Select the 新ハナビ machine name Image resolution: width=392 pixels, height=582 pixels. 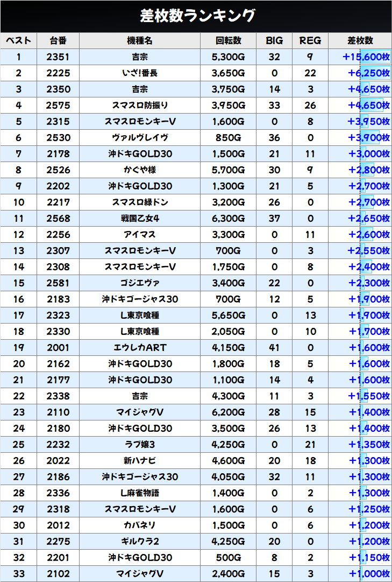140,461
